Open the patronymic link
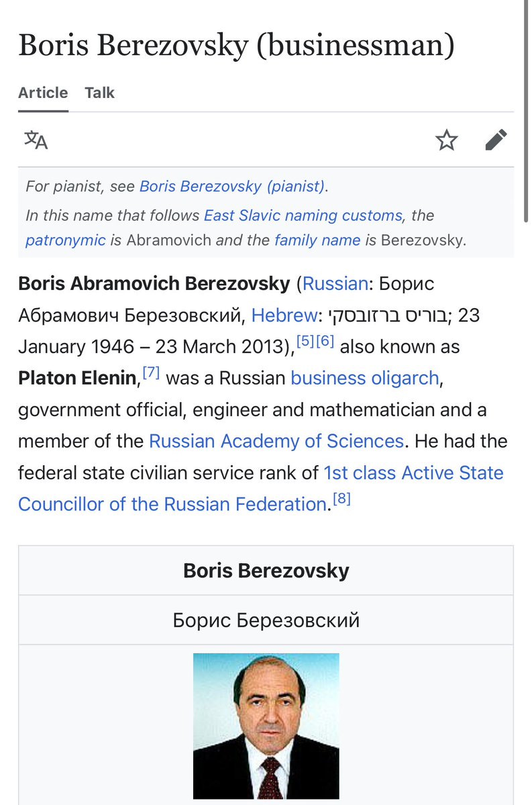Viewport: 532px width, 805px height. (x=66, y=240)
